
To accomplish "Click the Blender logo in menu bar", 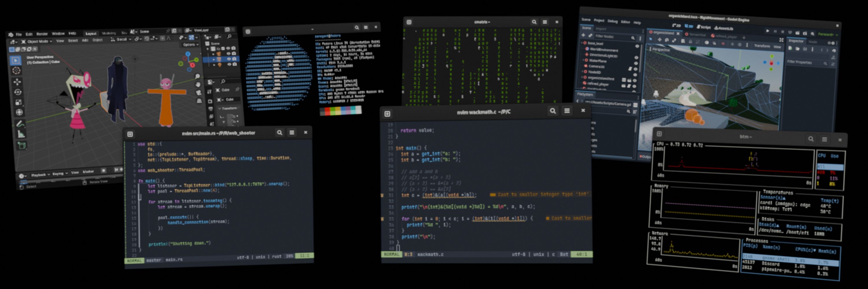I will 11,35.
